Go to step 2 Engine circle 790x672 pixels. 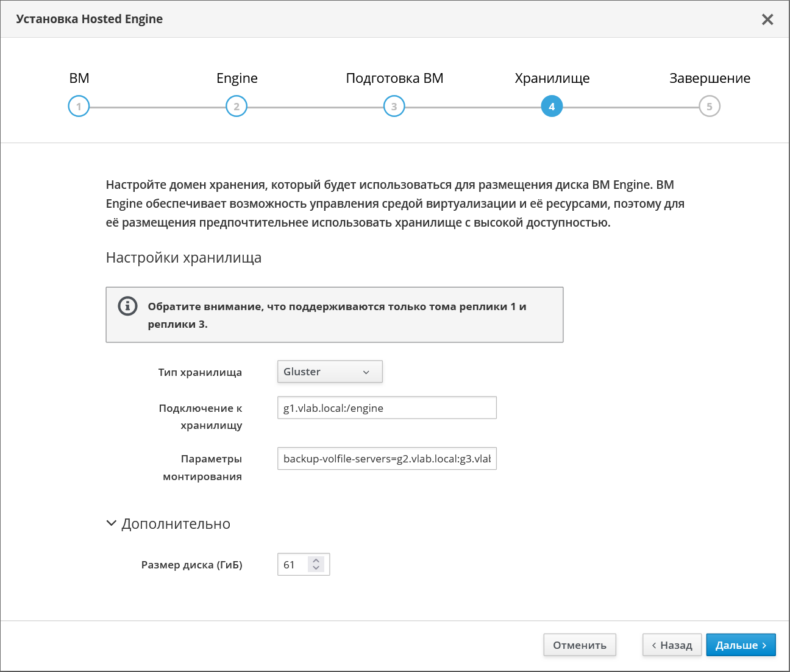(x=237, y=107)
